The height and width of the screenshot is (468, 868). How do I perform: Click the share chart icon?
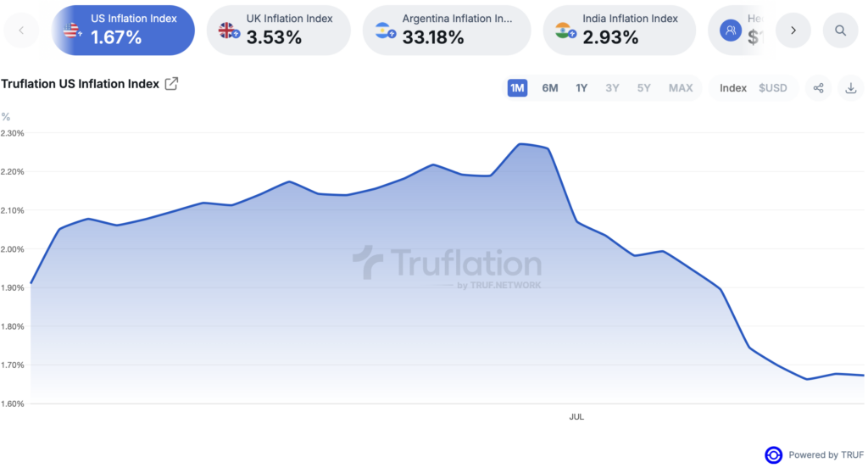(x=818, y=88)
